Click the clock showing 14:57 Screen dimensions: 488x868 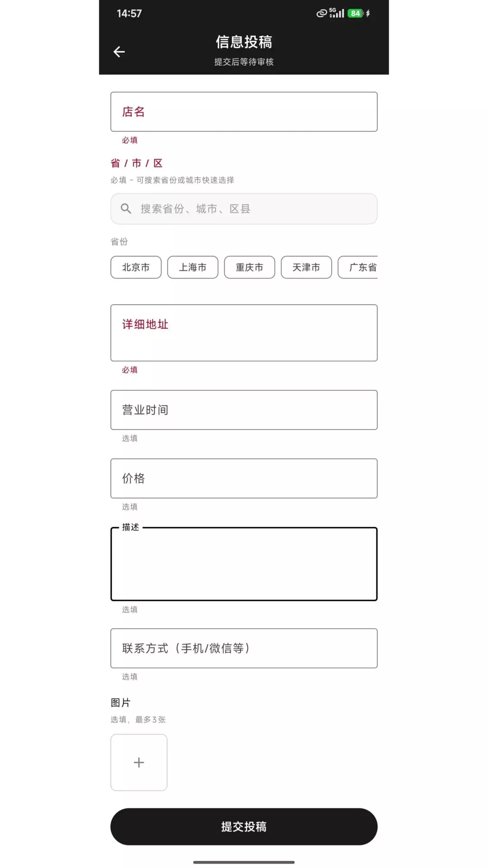(129, 14)
